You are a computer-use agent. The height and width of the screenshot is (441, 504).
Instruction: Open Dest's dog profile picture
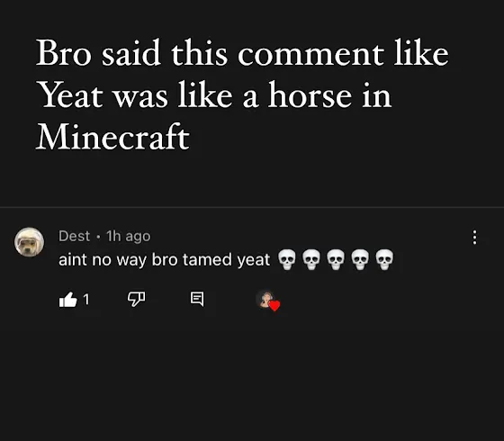coord(29,242)
